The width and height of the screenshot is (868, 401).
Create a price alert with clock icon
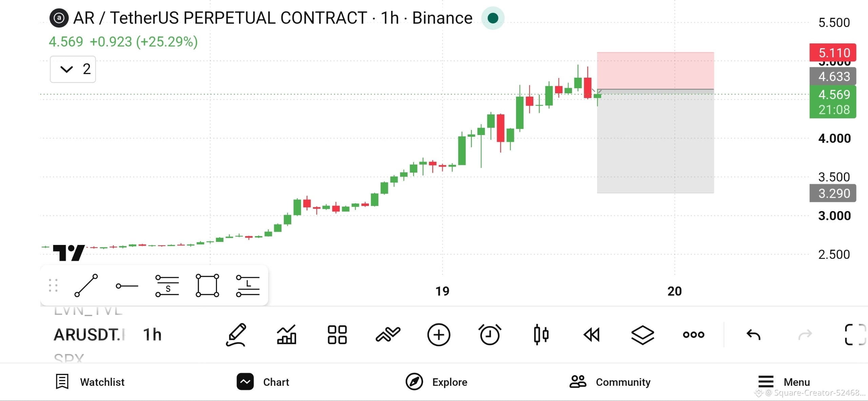click(x=490, y=335)
